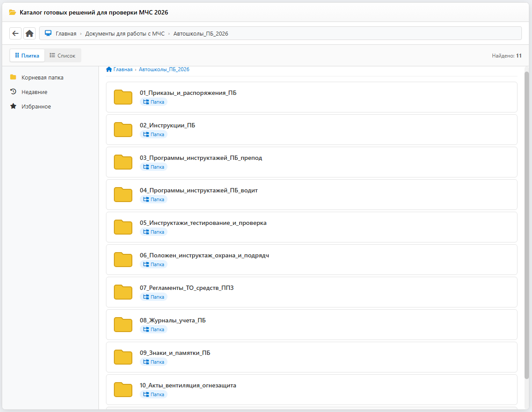532x412 pixels.
Task: Click folder icon of 04_Программы_инструктажей_ПБ_водит
Action: point(123,195)
